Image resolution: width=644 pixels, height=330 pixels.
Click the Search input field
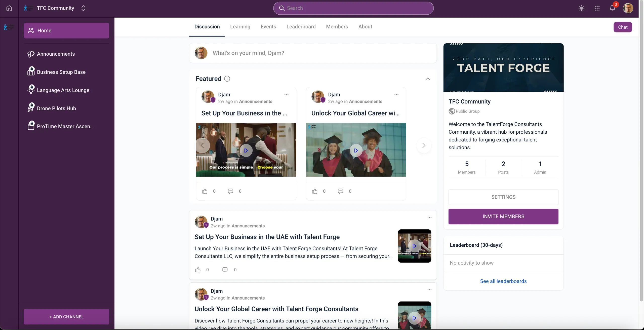(x=353, y=8)
